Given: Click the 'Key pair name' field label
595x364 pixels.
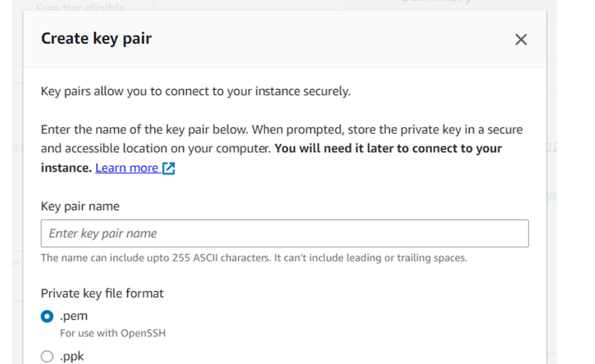Looking at the screenshot, I should pyautogui.click(x=80, y=206).
